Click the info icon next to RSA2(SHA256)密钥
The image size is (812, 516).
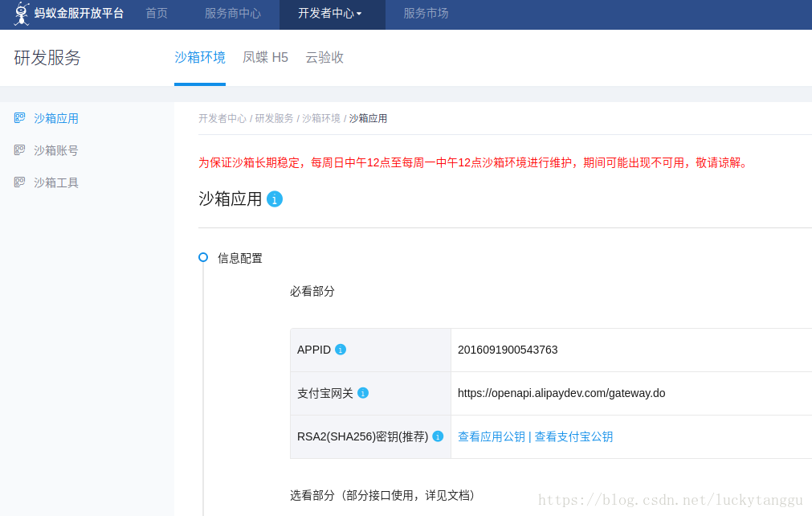[x=438, y=436]
